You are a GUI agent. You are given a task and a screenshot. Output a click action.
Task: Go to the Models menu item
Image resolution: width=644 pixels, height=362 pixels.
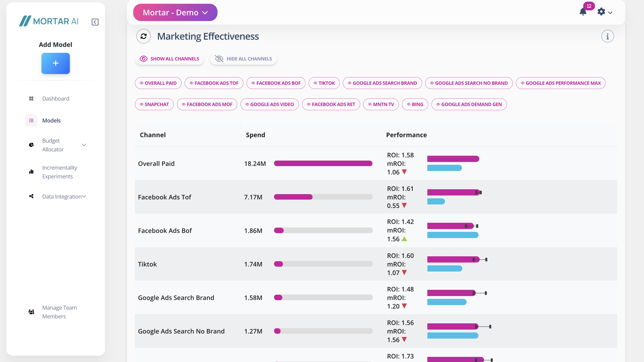click(x=51, y=121)
